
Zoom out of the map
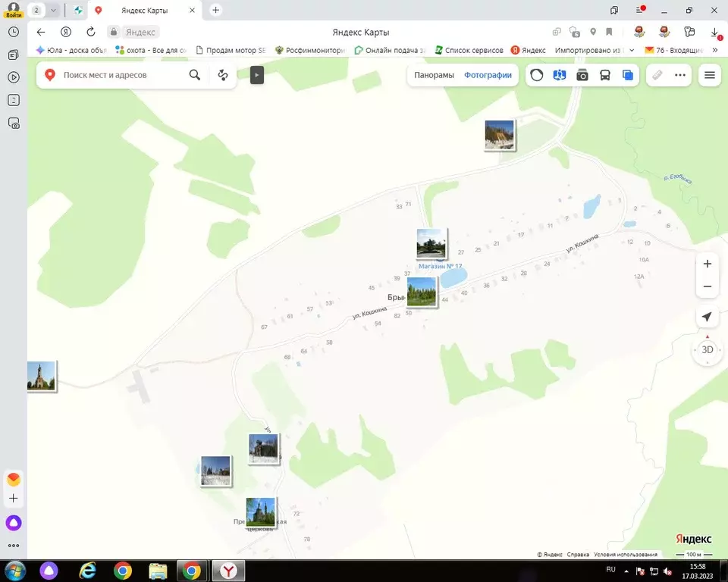[x=707, y=286]
